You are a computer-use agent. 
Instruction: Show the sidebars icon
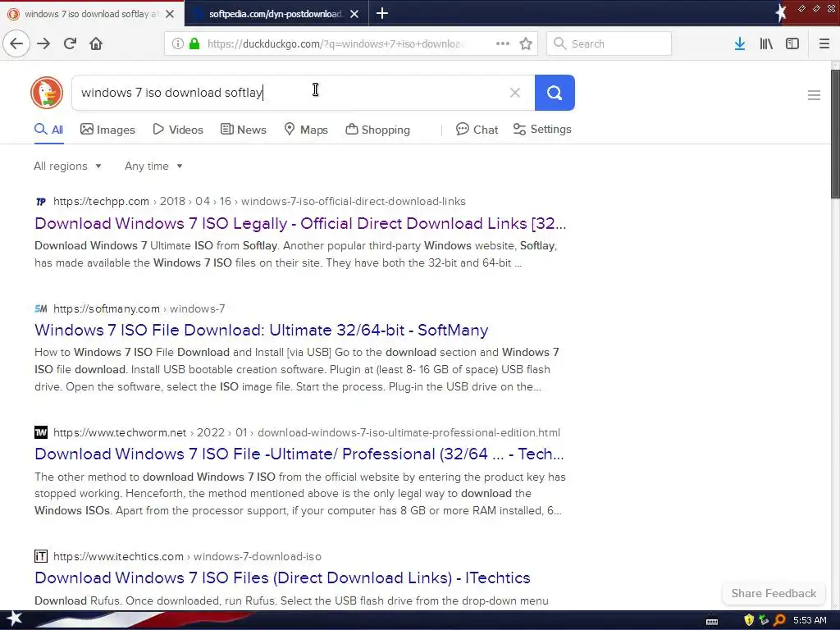792,43
